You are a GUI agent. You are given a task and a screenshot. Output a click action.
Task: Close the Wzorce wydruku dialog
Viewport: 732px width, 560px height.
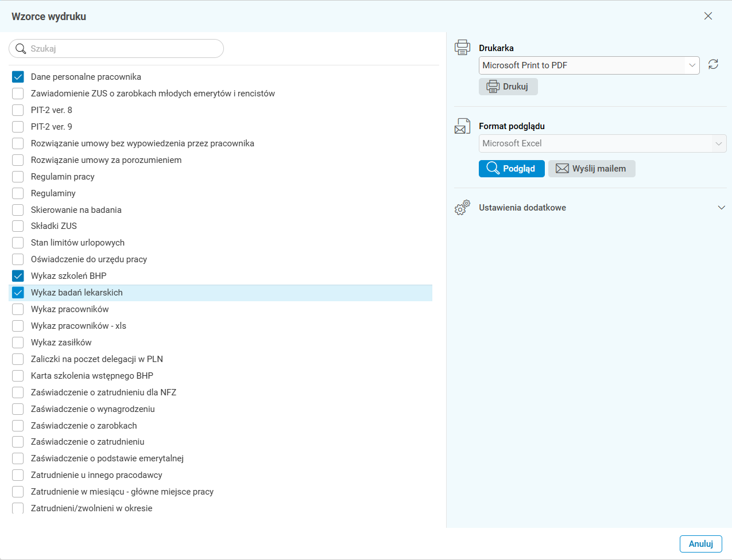click(x=708, y=16)
